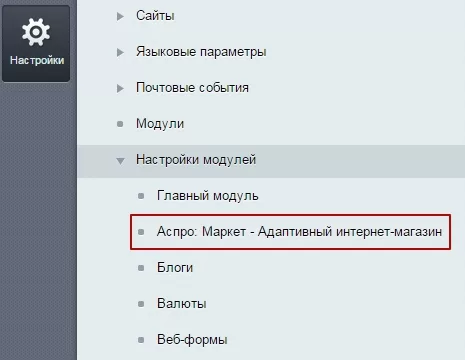The width and height of the screenshot is (465, 360).
Task: Select Настройки модулей section
Action: coord(196,160)
